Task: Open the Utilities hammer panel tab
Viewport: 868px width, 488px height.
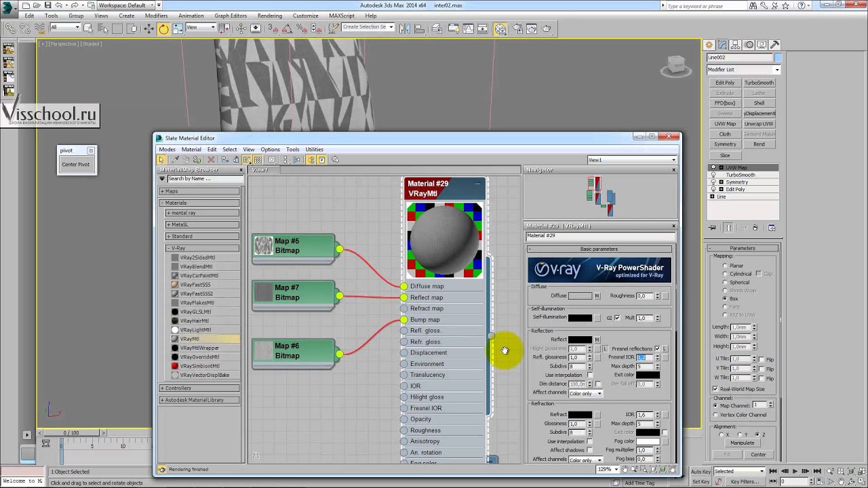Action: pyautogui.click(x=774, y=44)
